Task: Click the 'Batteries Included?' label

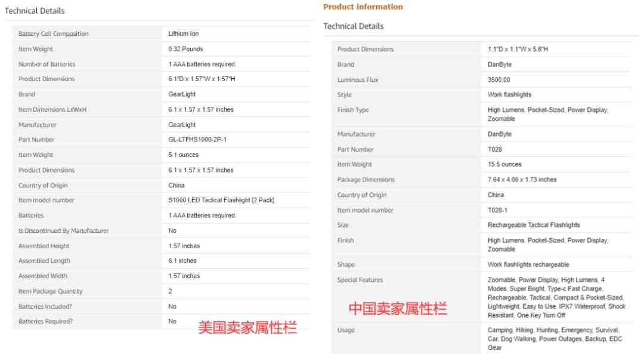Action: [45, 306]
